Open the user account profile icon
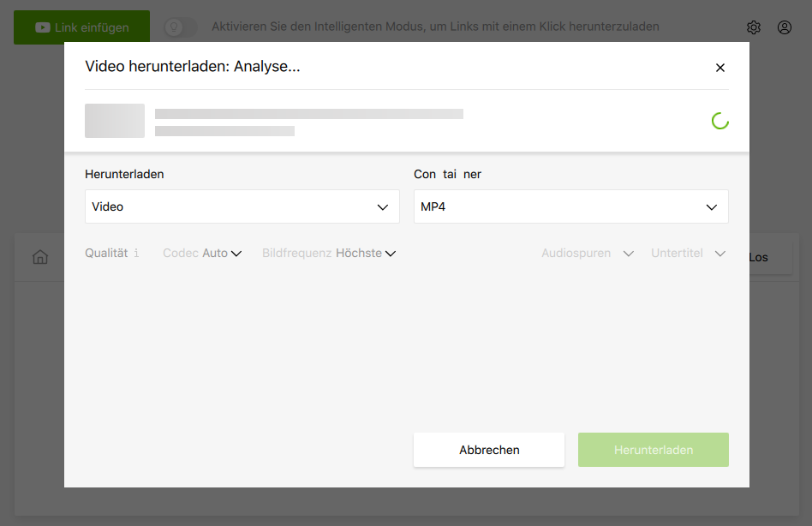 pyautogui.click(x=785, y=27)
